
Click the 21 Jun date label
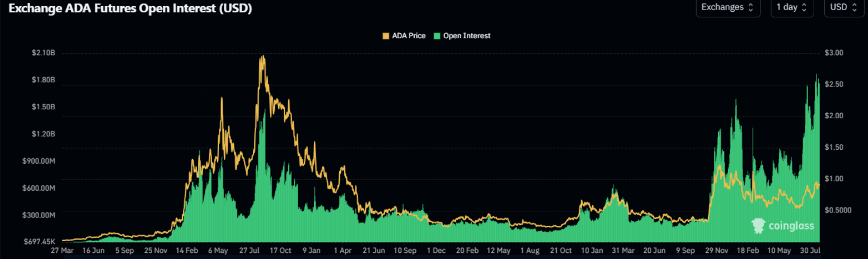tap(374, 251)
